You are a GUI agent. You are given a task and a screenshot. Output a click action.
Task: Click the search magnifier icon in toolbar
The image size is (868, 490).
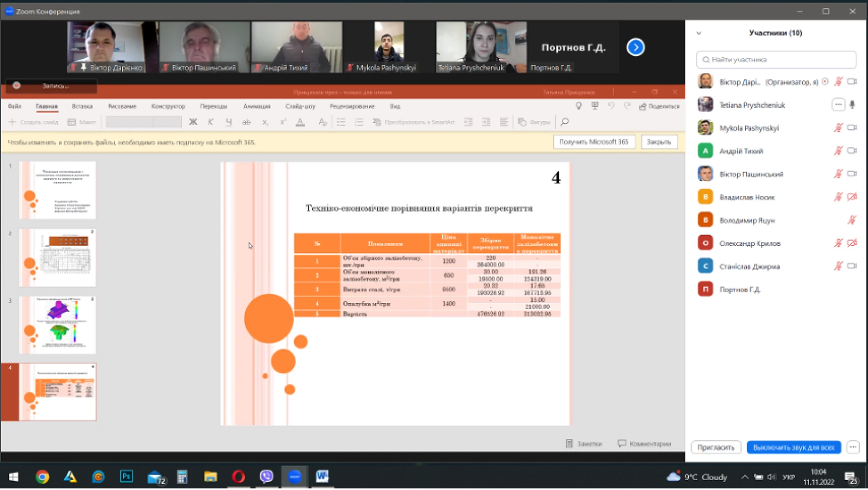565,122
